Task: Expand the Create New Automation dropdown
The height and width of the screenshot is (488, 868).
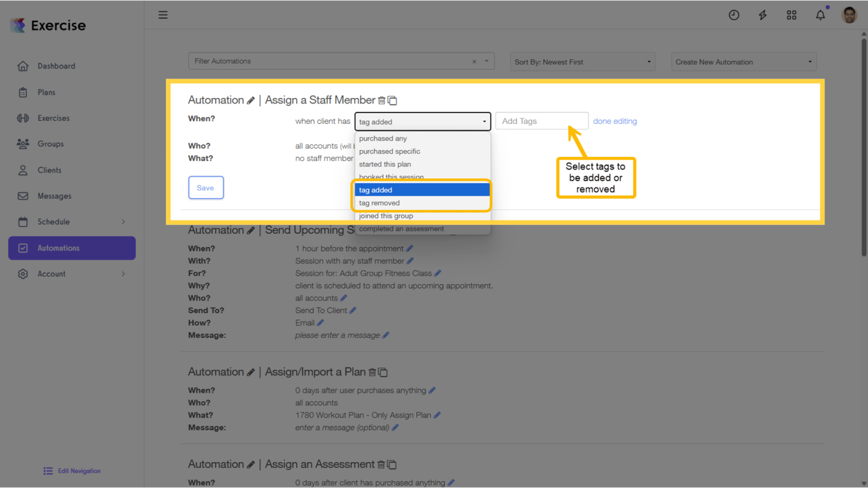Action: pos(743,62)
